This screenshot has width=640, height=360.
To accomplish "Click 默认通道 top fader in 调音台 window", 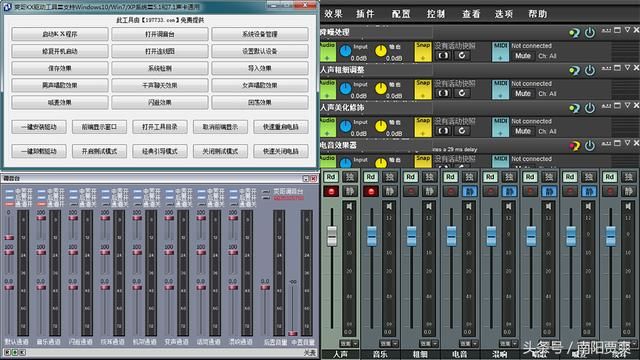I will coord(9,238).
